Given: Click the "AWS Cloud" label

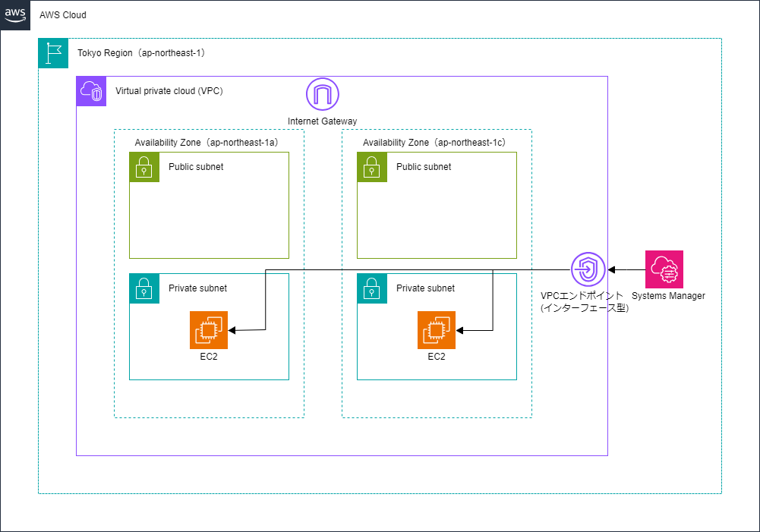Looking at the screenshot, I should (x=63, y=15).
